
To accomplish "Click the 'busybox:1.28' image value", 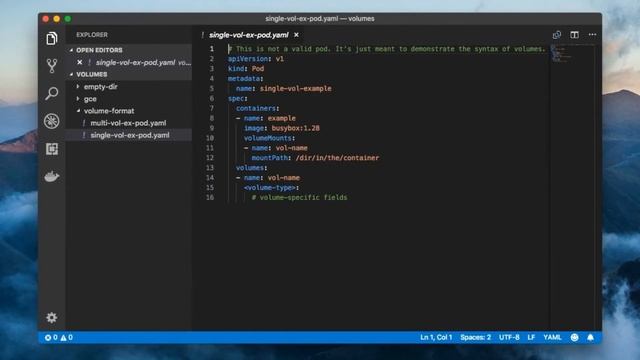I will pyautogui.click(x=296, y=128).
